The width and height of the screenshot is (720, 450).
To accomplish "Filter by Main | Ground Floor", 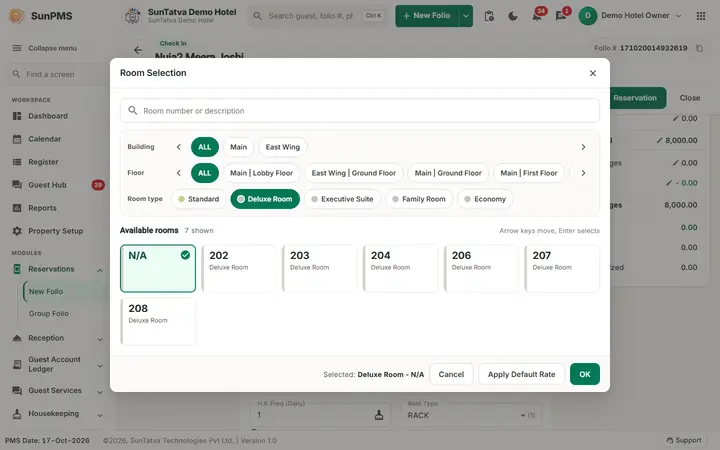I will [448, 173].
